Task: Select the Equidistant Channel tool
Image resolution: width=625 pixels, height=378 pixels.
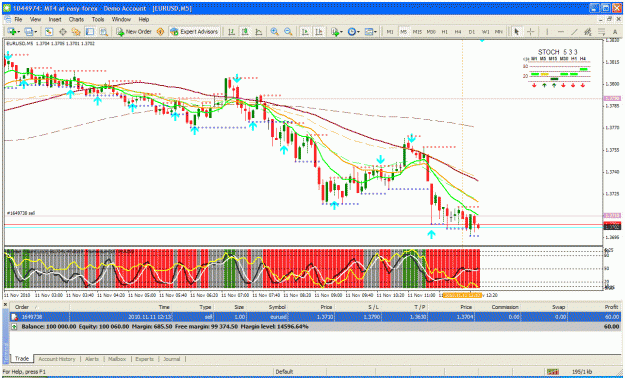Action: click(588, 32)
